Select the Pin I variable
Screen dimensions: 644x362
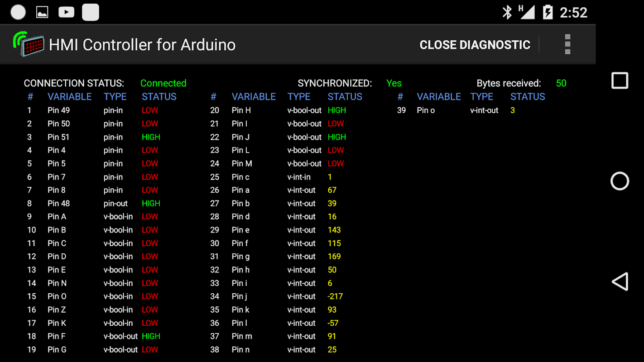click(240, 124)
